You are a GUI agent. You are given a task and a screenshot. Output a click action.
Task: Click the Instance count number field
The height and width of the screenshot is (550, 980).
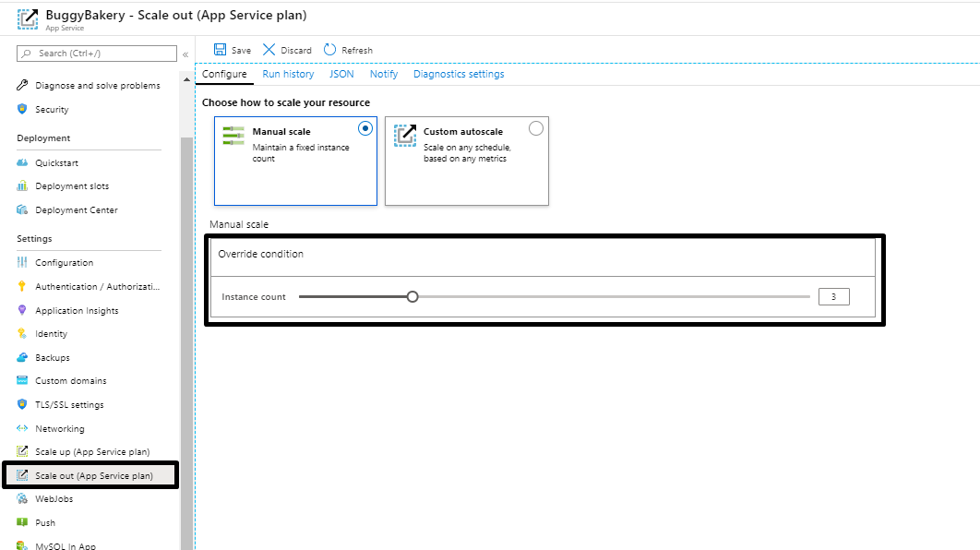833,297
